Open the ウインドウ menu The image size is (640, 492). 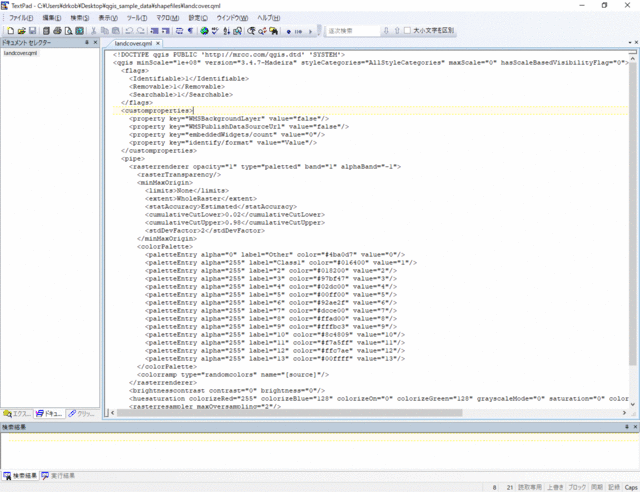tap(232, 18)
